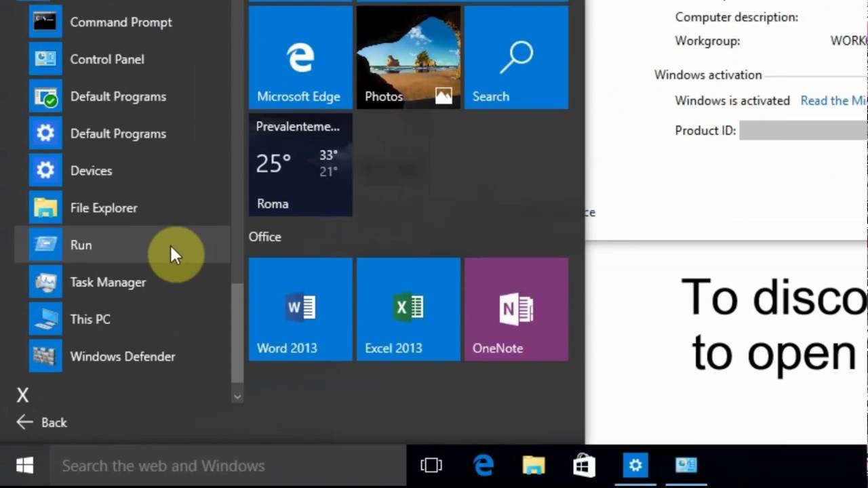This screenshot has height=488, width=868.
Task: Open Control Panel from the app list
Action: (x=122, y=59)
